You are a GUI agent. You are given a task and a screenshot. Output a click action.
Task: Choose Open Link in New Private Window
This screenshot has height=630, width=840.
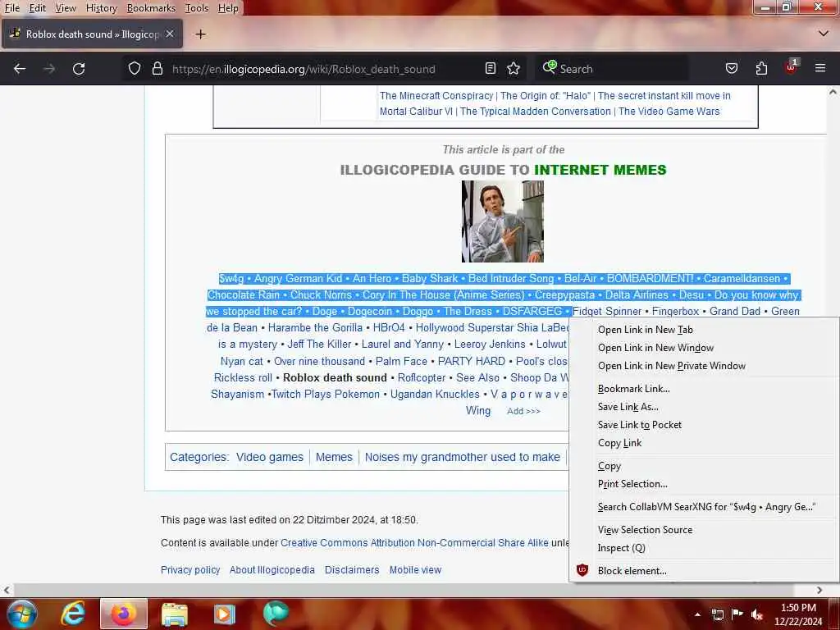pyautogui.click(x=703, y=365)
